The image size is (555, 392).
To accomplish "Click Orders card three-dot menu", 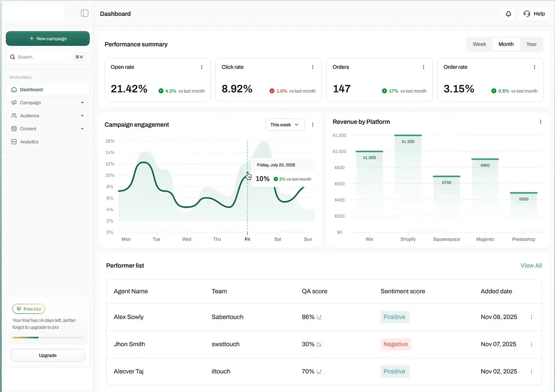I will point(423,67).
